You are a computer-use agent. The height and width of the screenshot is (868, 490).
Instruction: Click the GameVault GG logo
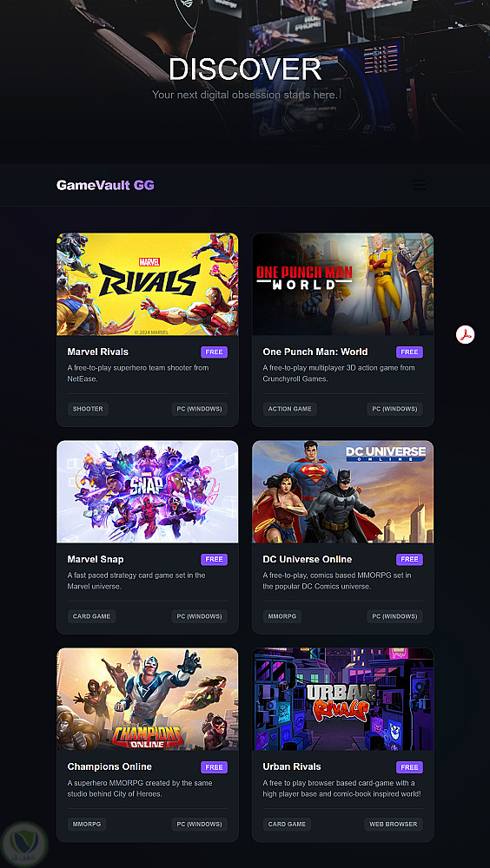(105, 185)
